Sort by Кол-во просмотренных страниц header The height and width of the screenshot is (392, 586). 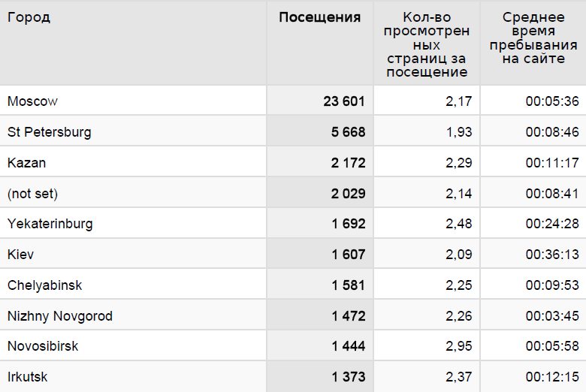pyautogui.click(x=427, y=44)
